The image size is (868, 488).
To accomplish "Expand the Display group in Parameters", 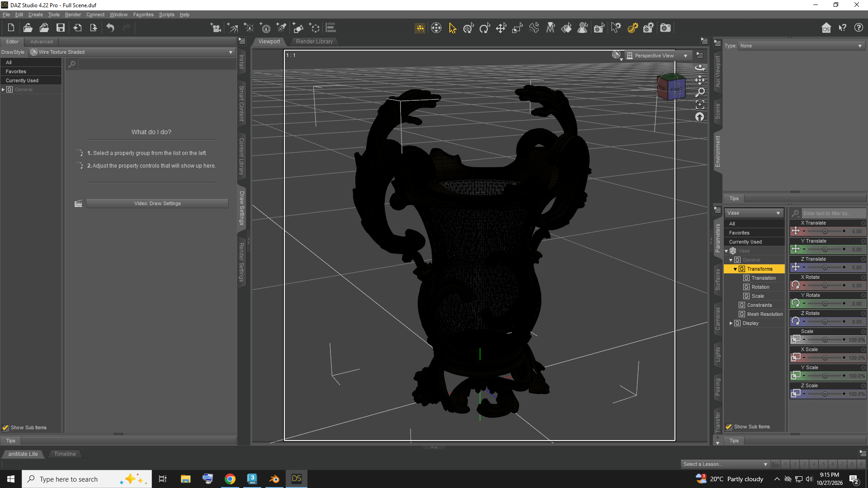I will [x=731, y=323].
